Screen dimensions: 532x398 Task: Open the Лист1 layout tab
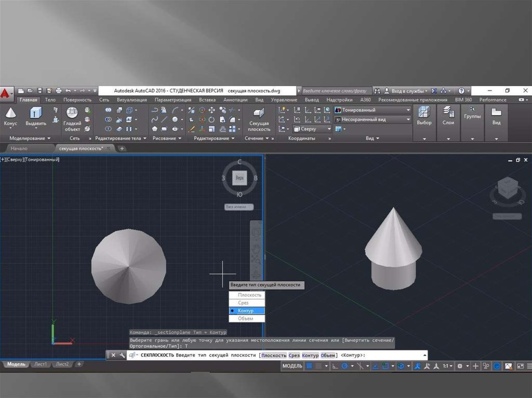(x=40, y=364)
